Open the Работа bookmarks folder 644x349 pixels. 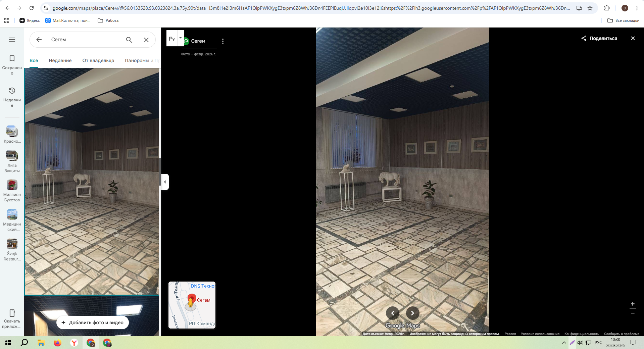108,20
